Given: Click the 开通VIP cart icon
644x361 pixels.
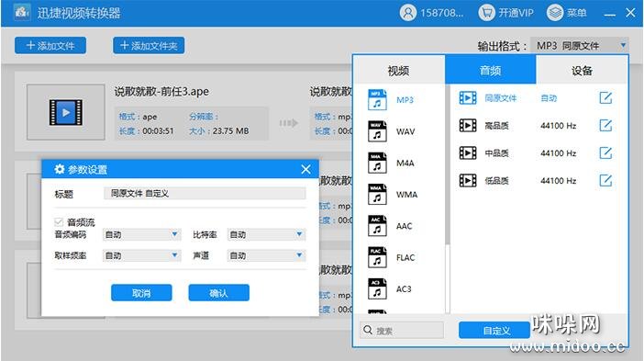Looking at the screenshot, I should 487,13.
